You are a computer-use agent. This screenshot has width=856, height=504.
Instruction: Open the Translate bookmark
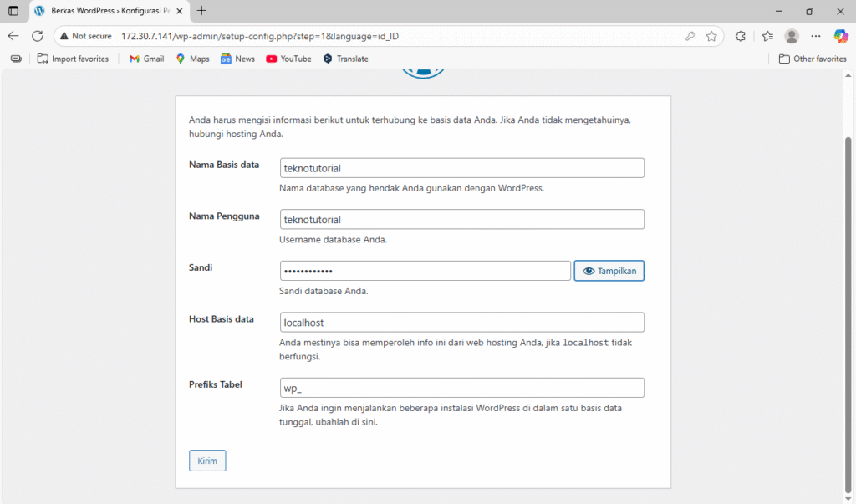[345, 59]
